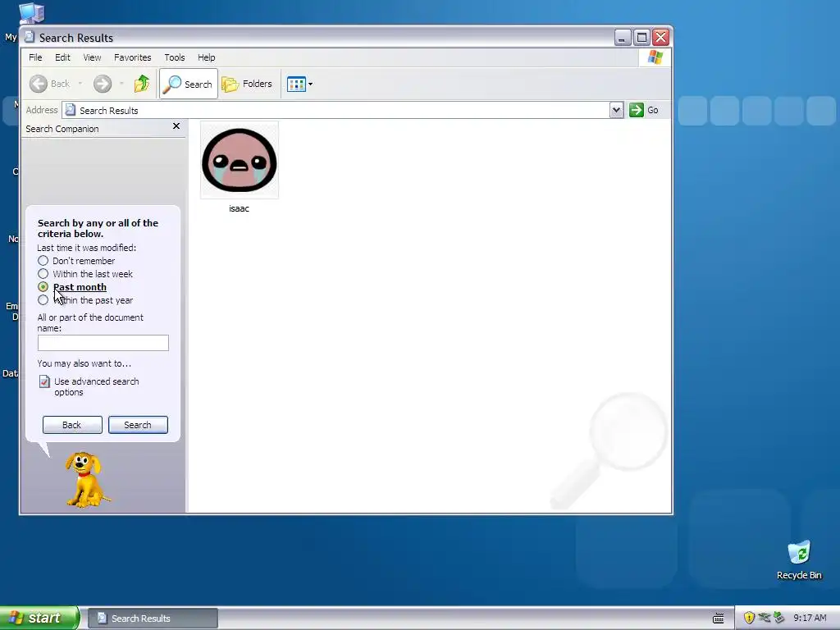Open the Forward history dropdown arrow
840x630 pixels.
121,84
